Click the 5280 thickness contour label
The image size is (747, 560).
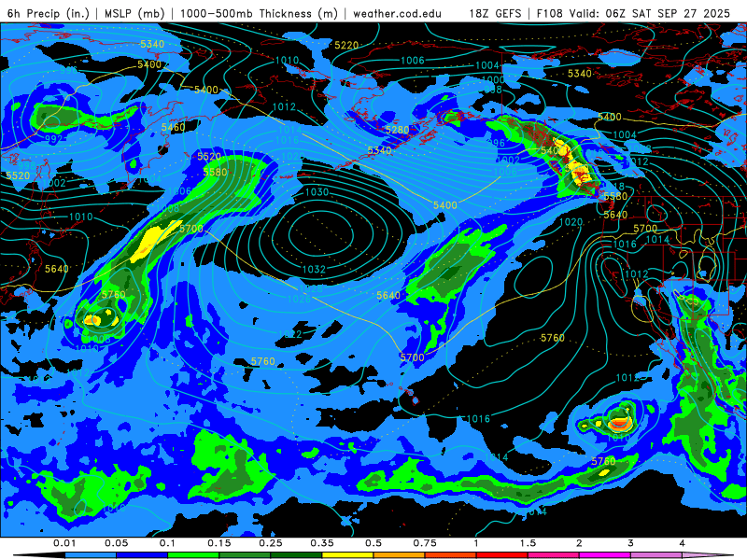coord(398,130)
